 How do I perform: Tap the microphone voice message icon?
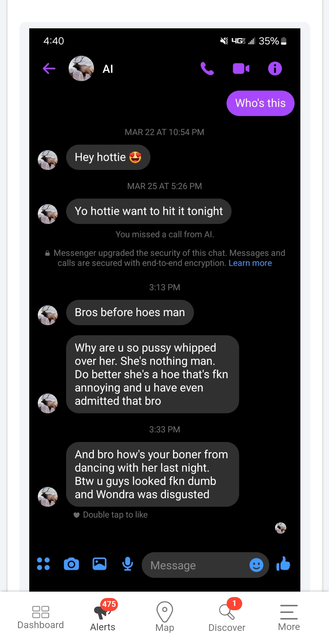pyautogui.click(x=128, y=564)
